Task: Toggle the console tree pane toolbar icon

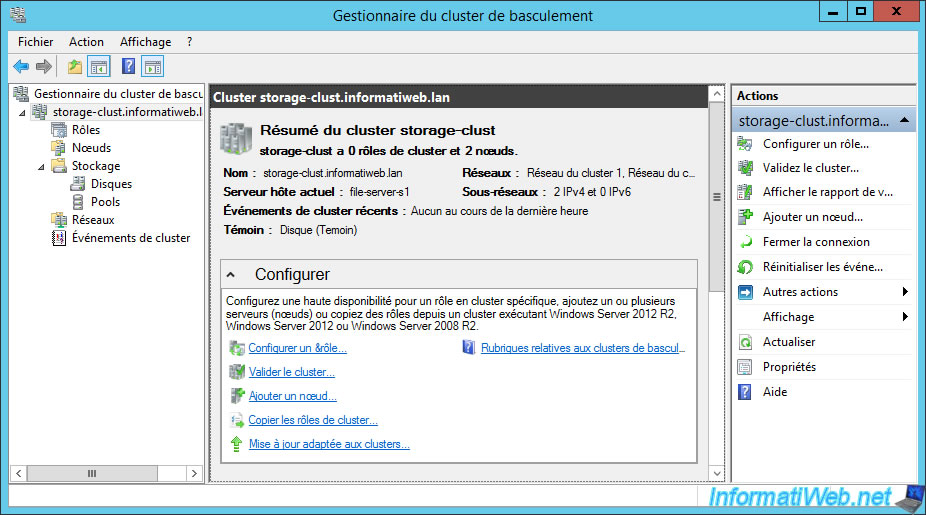Action: click(x=99, y=67)
